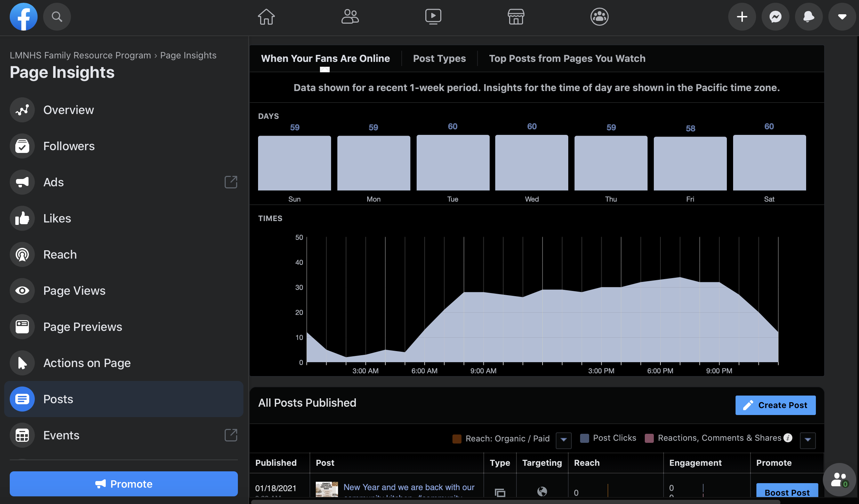Click the Targeting column header
859x504 pixels.
(542, 463)
